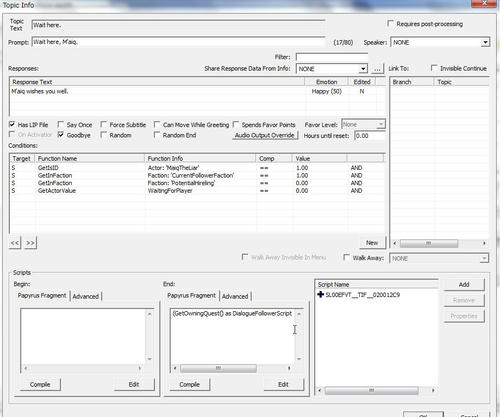Enable the Say Once checkbox

(x=61, y=124)
